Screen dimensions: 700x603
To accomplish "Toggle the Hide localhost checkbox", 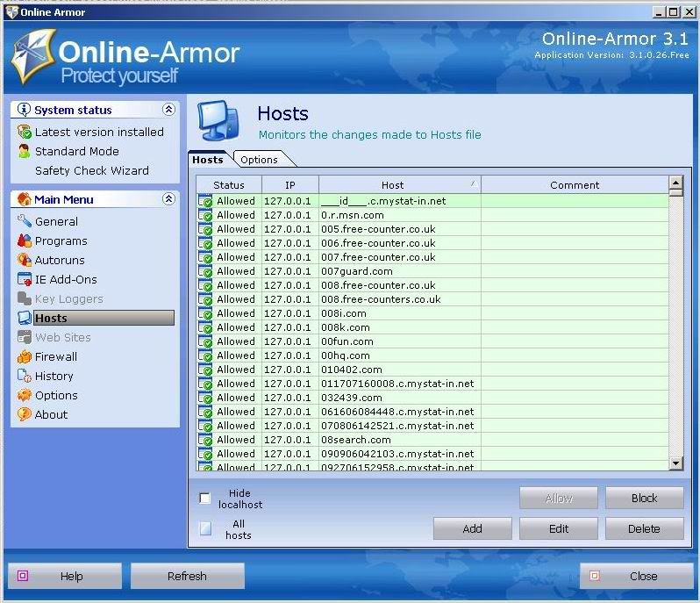I will (x=204, y=498).
